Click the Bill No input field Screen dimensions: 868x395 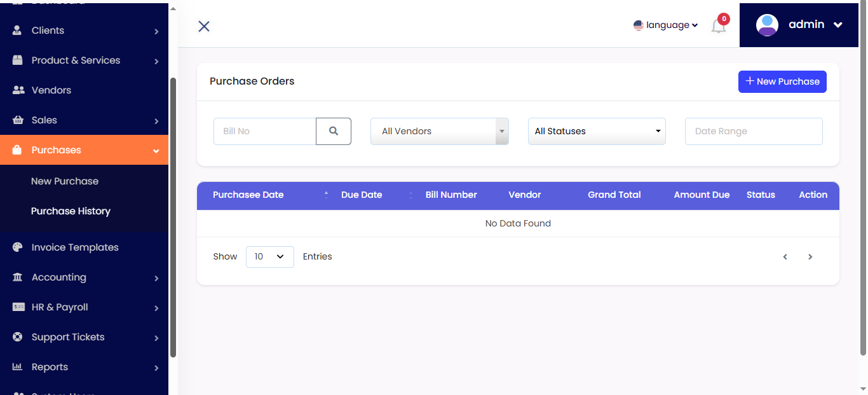click(265, 131)
